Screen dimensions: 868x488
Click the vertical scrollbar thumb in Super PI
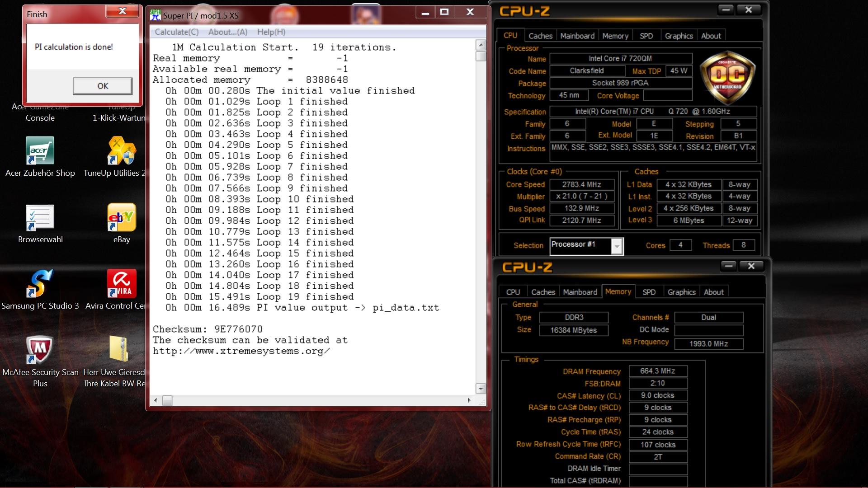481,56
